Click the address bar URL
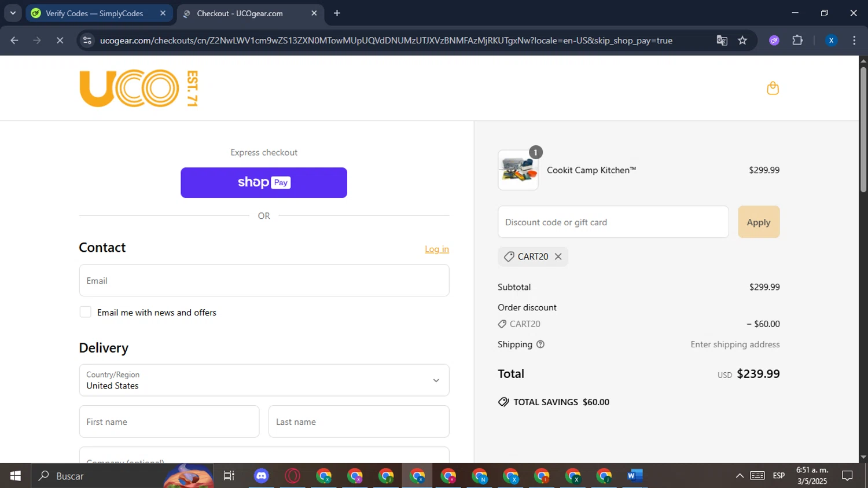The image size is (868, 488). click(386, 41)
